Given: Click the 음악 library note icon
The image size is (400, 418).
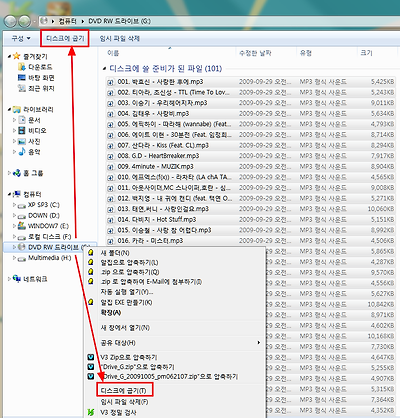Looking at the screenshot, I should click(22, 152).
